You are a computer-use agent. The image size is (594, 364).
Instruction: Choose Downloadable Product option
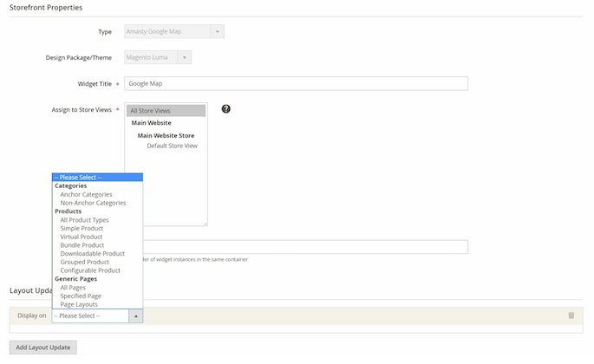[92, 253]
